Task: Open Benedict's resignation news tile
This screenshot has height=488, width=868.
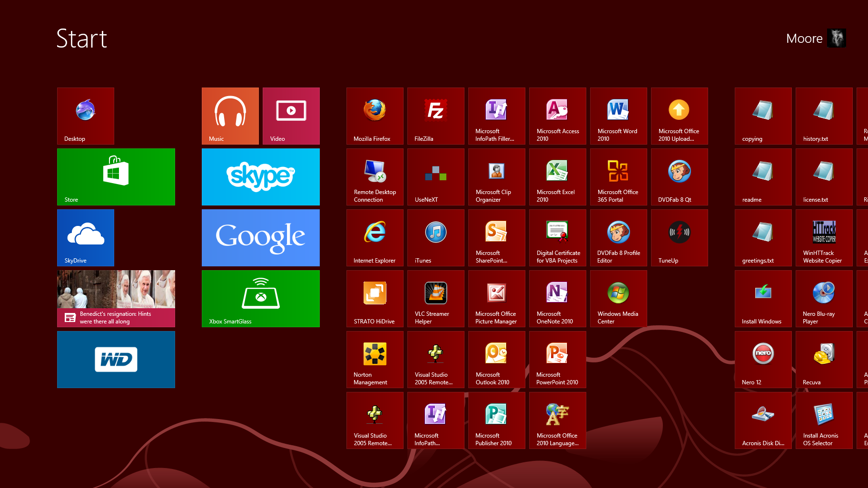Action: tap(116, 298)
